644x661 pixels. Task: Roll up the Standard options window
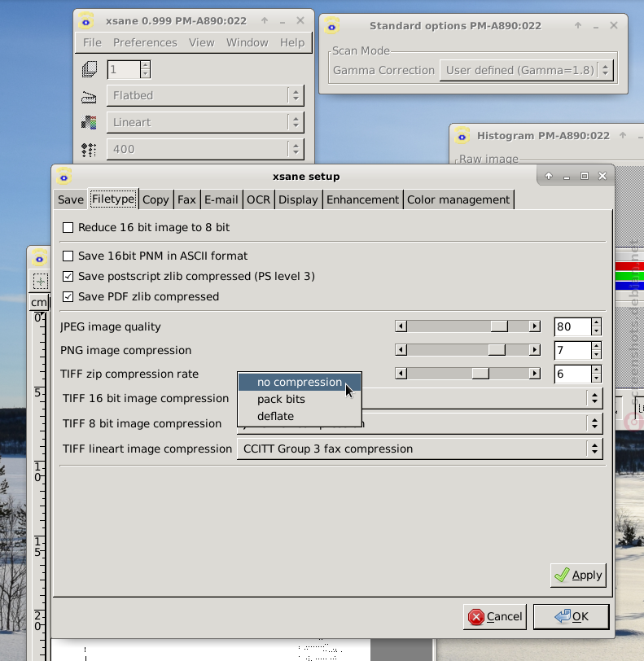(578, 26)
